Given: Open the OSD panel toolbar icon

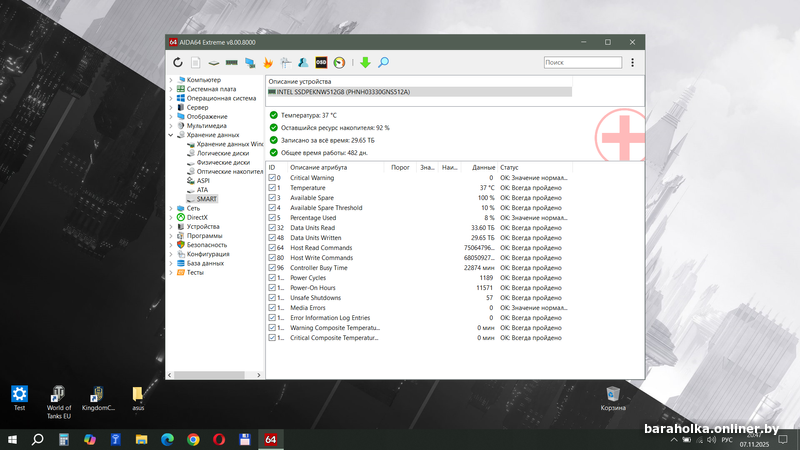Looking at the screenshot, I should coord(321,62).
